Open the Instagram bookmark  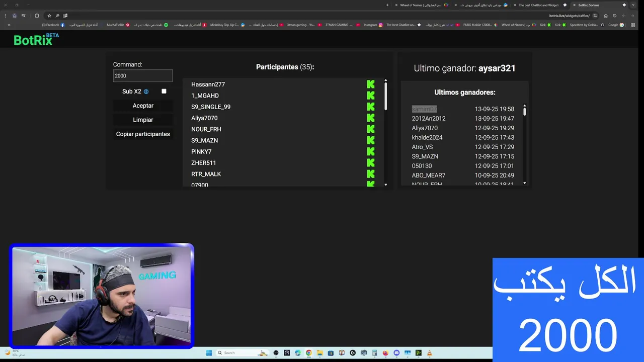point(373,25)
